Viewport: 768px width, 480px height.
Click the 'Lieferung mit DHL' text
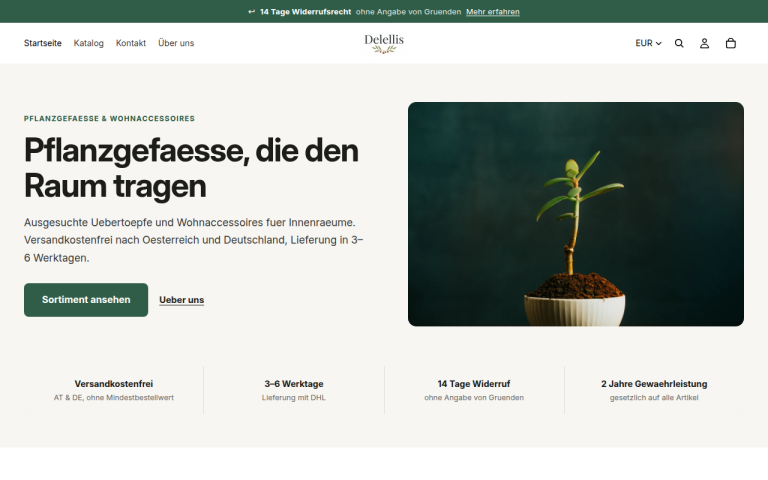click(293, 398)
